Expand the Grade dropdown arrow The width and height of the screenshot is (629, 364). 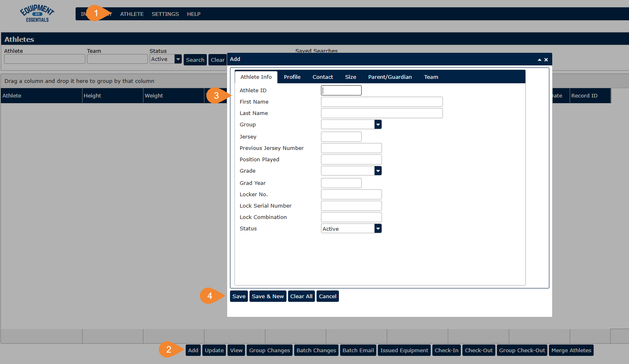tap(378, 171)
